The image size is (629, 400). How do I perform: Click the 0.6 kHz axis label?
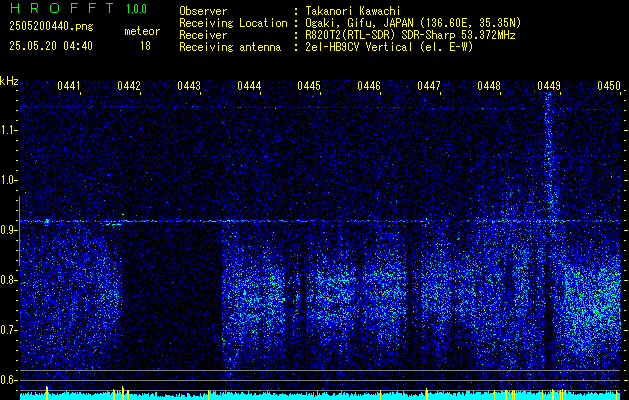point(8,380)
